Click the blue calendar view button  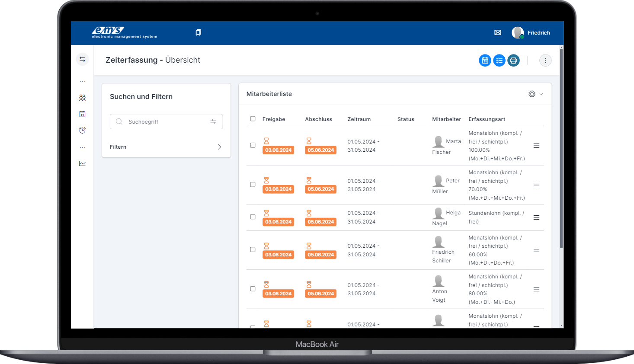(485, 61)
